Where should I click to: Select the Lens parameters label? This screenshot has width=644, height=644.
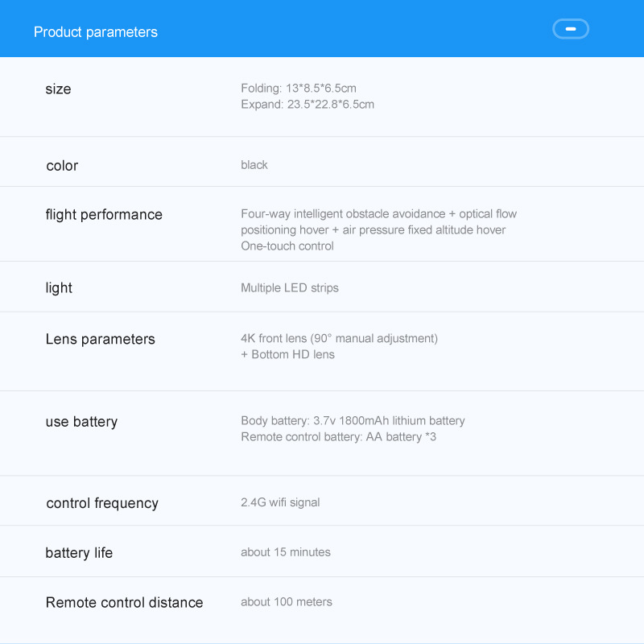[x=100, y=340]
